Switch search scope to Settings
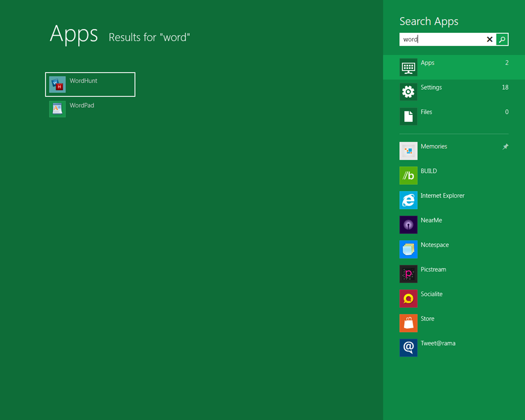Image resolution: width=525 pixels, height=420 pixels. [454, 92]
